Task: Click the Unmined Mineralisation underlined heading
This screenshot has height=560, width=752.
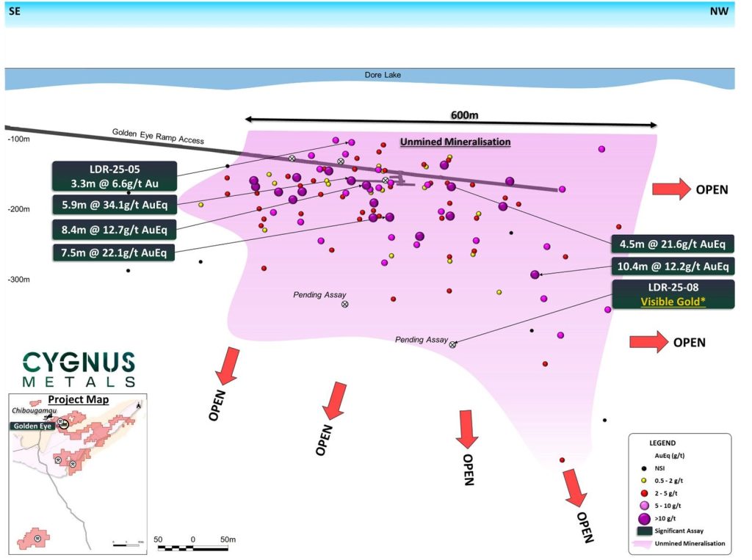Action: coord(455,142)
